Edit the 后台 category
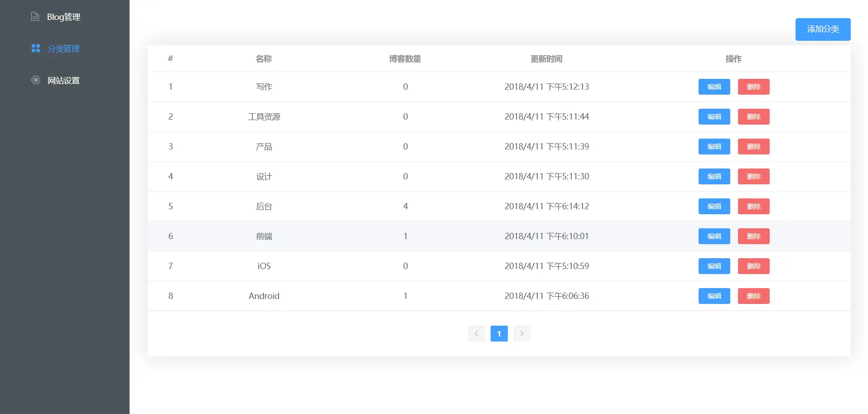Image resolution: width=868 pixels, height=414 pixels. tap(714, 206)
